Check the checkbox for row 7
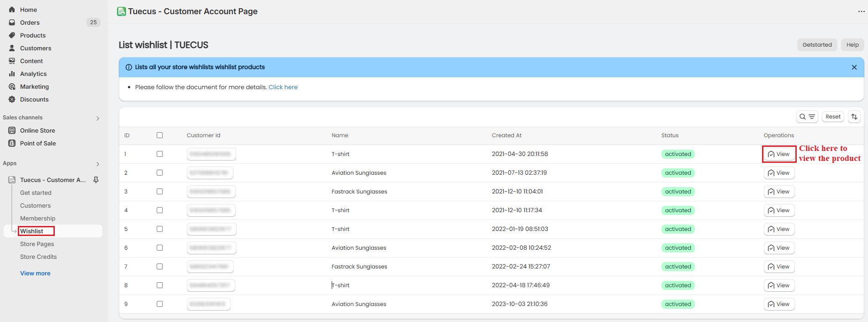The width and height of the screenshot is (868, 322). [x=159, y=267]
